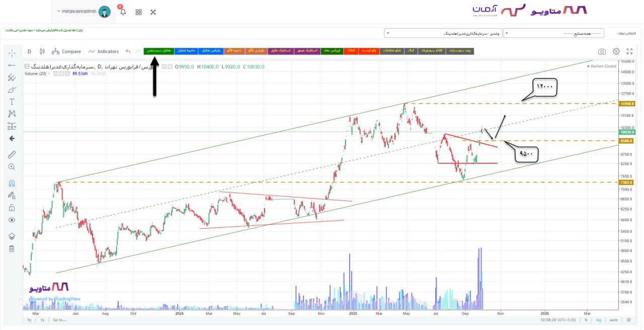Screen dimensions: 644x330
Task: Toggle log scale on the price axis
Action: coord(599,320)
